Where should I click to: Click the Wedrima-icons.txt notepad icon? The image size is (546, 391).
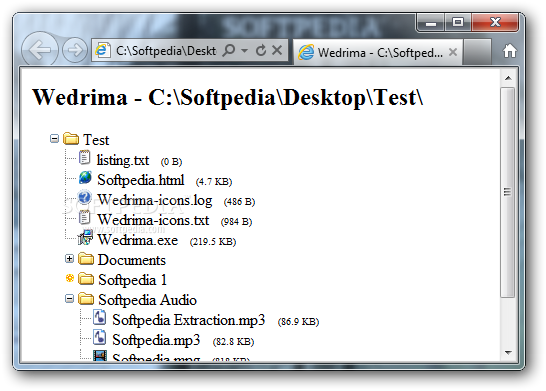84,217
